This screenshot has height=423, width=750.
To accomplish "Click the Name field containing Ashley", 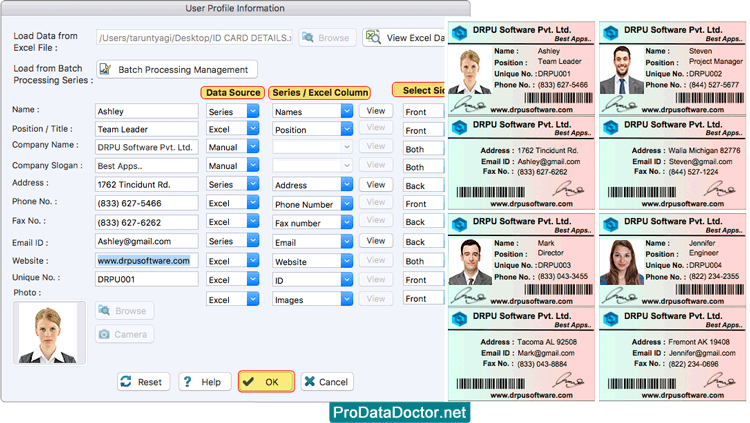I will click(146, 111).
